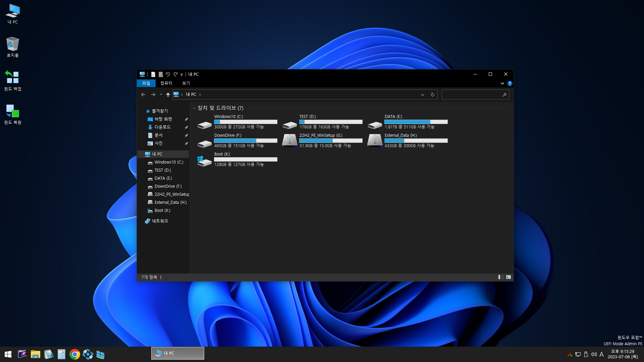Click the 22H2_PE_WinSetup (G:) usage bar
644x362 pixels.
pyautogui.click(x=331, y=141)
